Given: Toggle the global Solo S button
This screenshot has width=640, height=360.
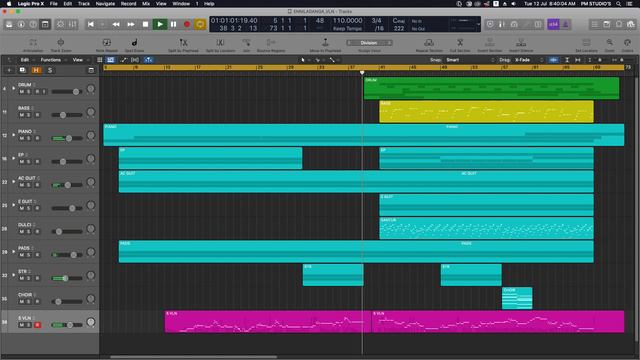Looking at the screenshot, I should point(50,70).
